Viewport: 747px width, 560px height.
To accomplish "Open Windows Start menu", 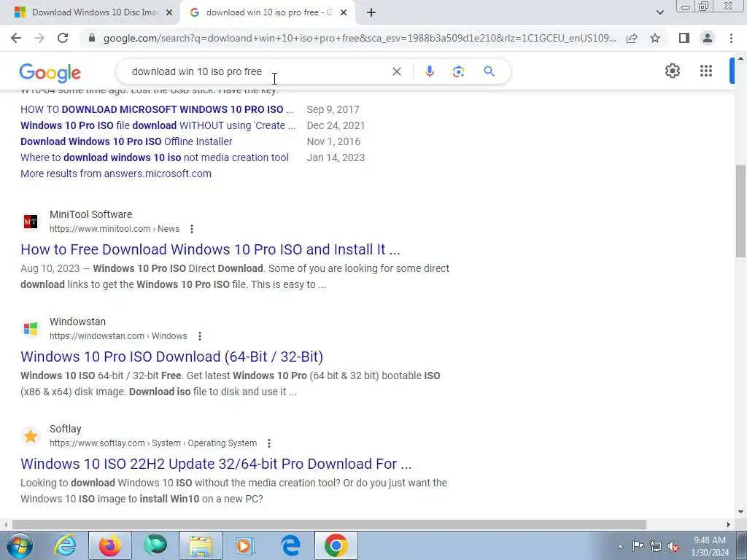I will click(x=18, y=545).
